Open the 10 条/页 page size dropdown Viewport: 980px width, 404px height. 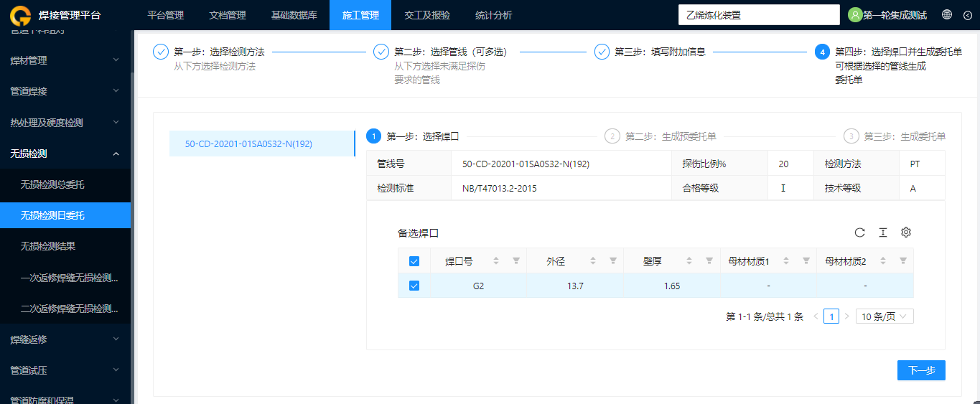click(x=885, y=316)
